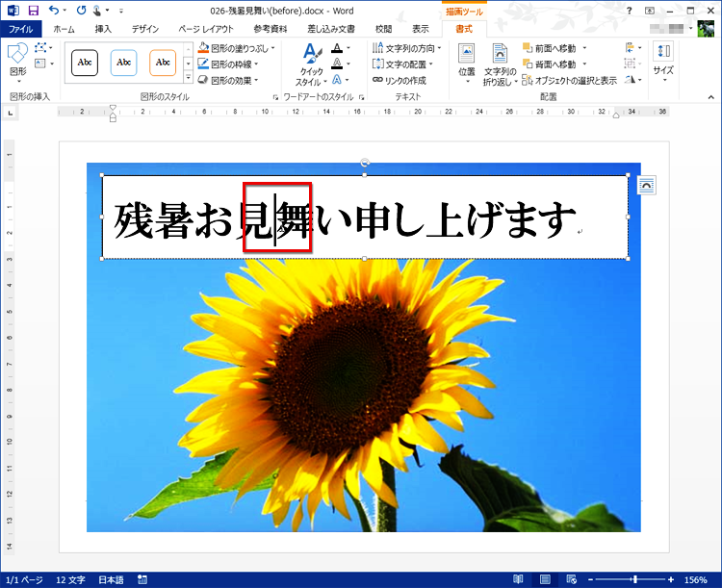Toggle the tab stop selector on ruler

11,113
